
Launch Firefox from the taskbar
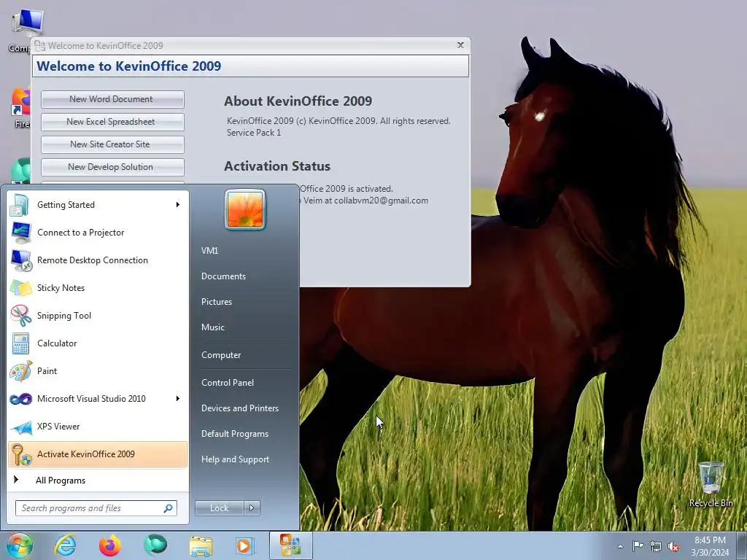pyautogui.click(x=110, y=545)
